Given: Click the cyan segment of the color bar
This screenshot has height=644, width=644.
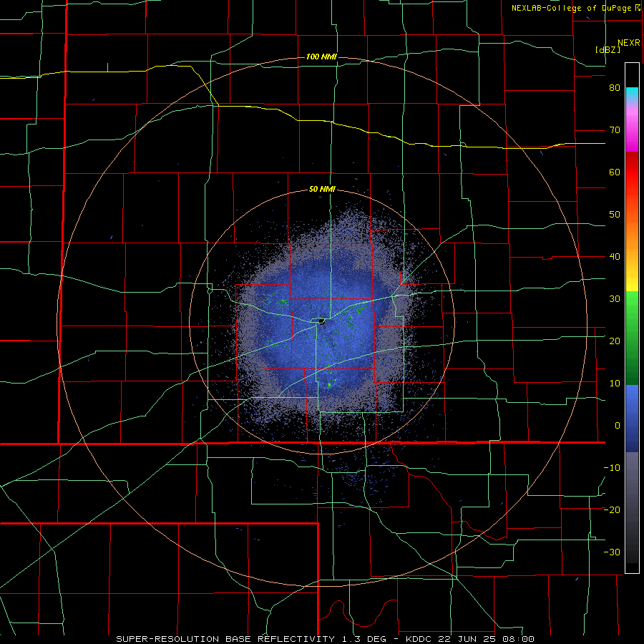Looking at the screenshot, I should (632, 94).
